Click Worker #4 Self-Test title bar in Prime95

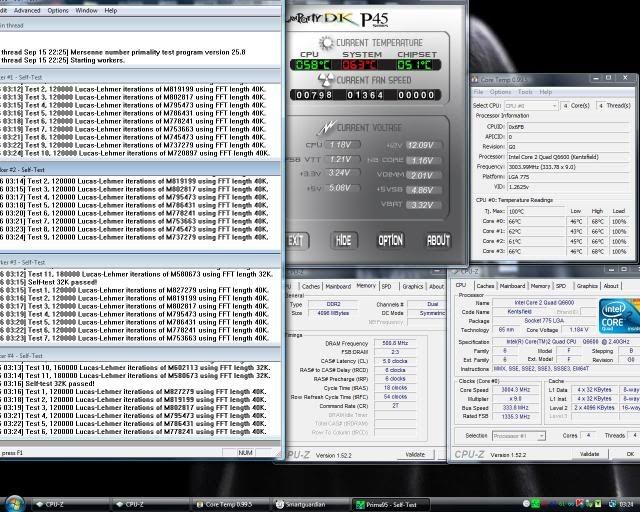(140, 356)
